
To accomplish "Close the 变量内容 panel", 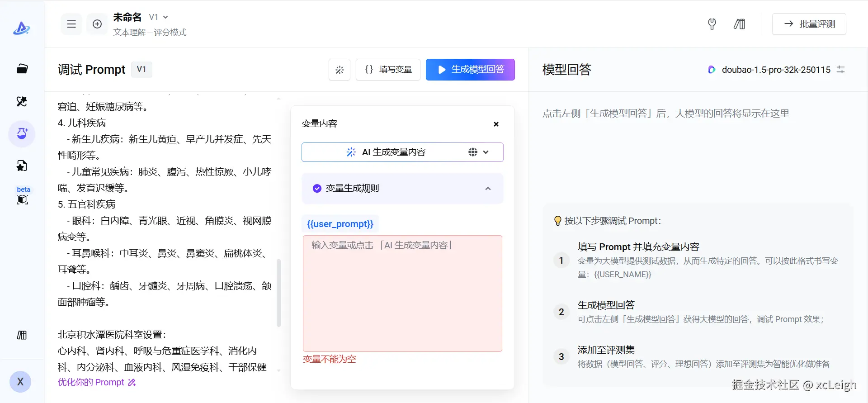I will (496, 124).
